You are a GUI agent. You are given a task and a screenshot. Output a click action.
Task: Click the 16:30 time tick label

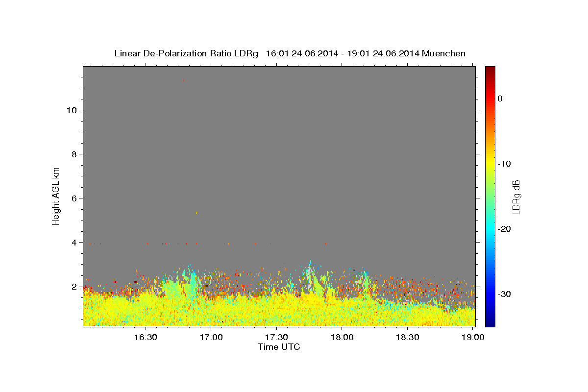(146, 338)
